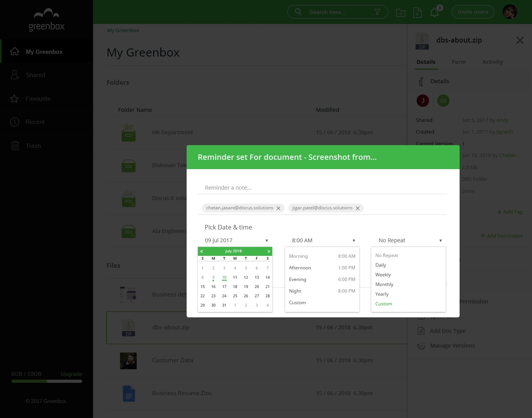The height and width of the screenshot is (418, 532).
Task: Click the J user avatar
Action: tap(423, 101)
